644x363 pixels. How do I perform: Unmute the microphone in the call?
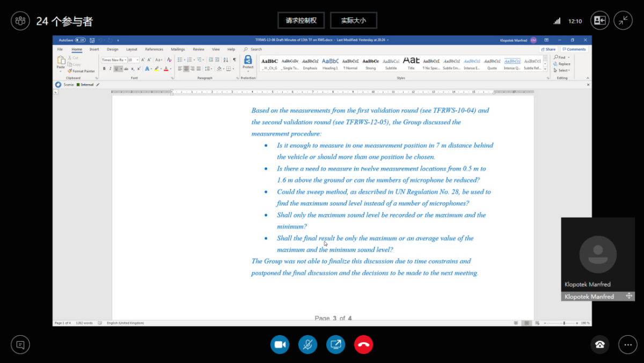point(308,345)
